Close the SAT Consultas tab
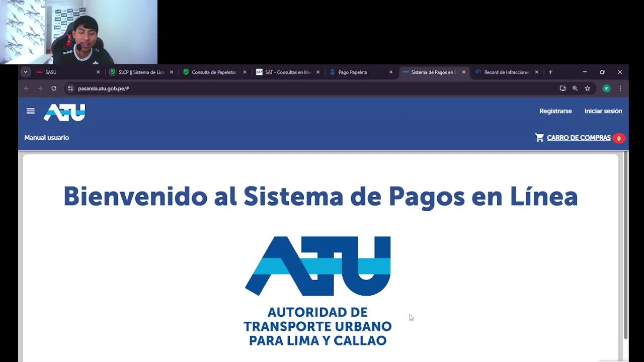The image size is (644, 362). tap(318, 72)
